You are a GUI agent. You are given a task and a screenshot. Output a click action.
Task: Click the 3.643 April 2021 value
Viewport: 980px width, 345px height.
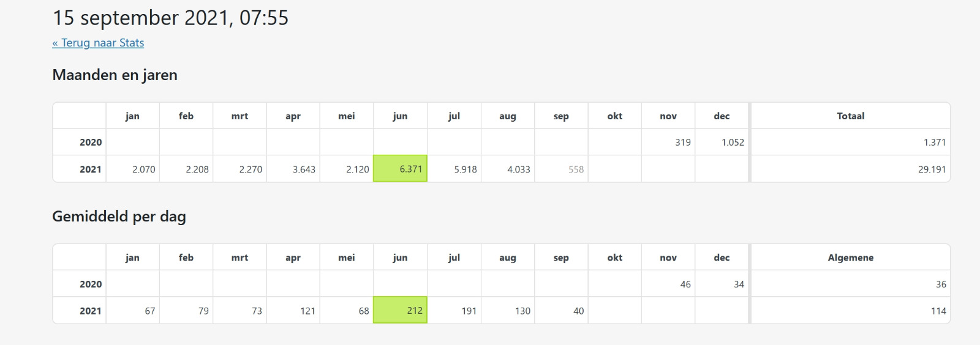[304, 169]
